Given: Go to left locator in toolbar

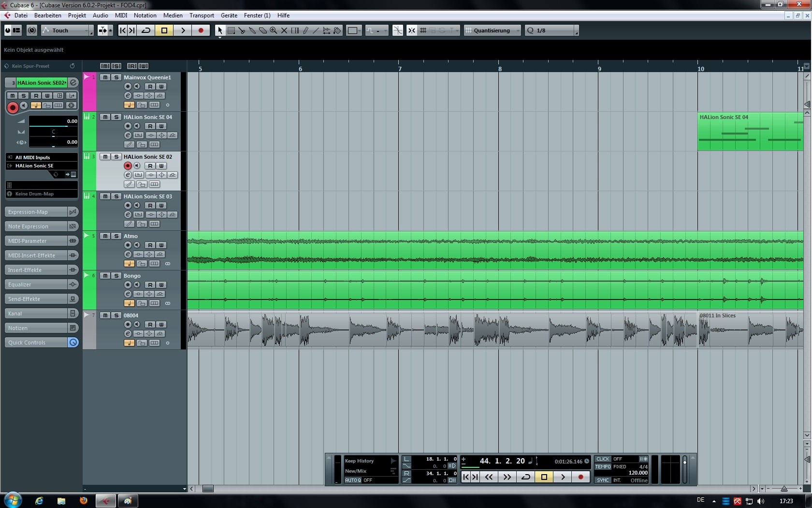Looking at the screenshot, I should pos(123,30).
